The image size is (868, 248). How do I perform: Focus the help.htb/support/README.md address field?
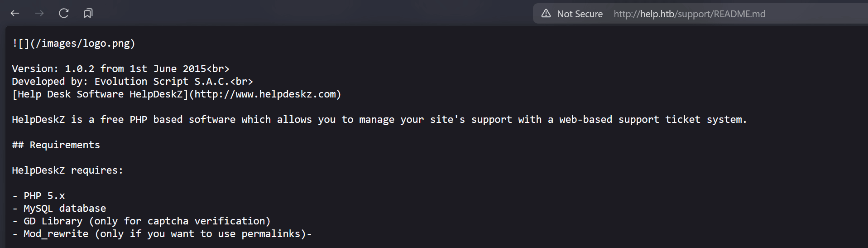(689, 14)
